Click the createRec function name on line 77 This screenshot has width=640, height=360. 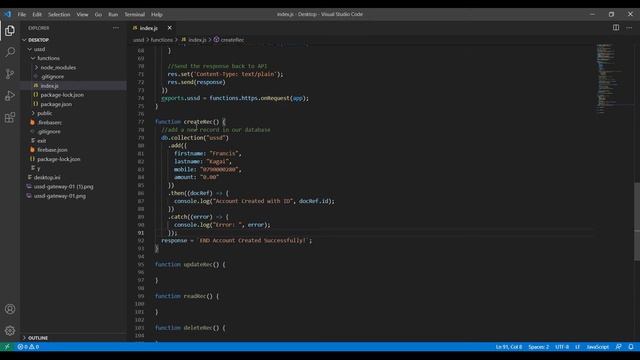tap(198, 122)
